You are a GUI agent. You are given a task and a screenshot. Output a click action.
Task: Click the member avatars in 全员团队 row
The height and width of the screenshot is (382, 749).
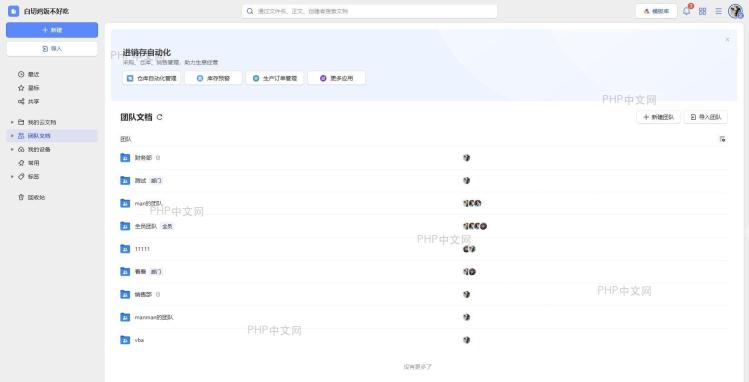click(475, 226)
